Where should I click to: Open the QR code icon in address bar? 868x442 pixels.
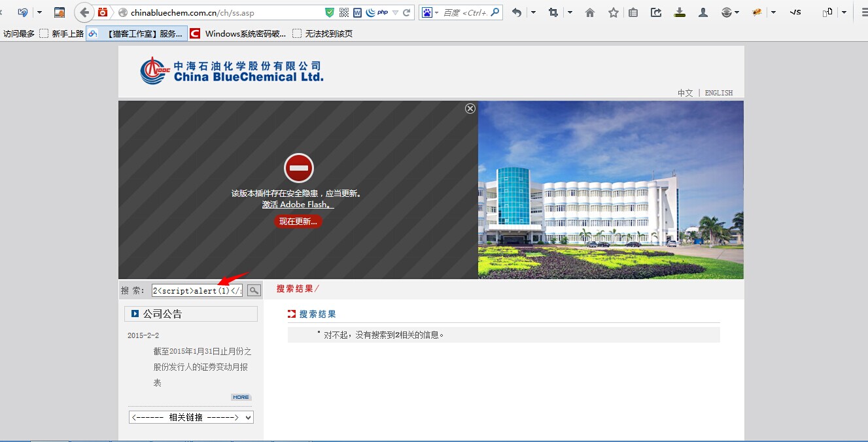(344, 12)
